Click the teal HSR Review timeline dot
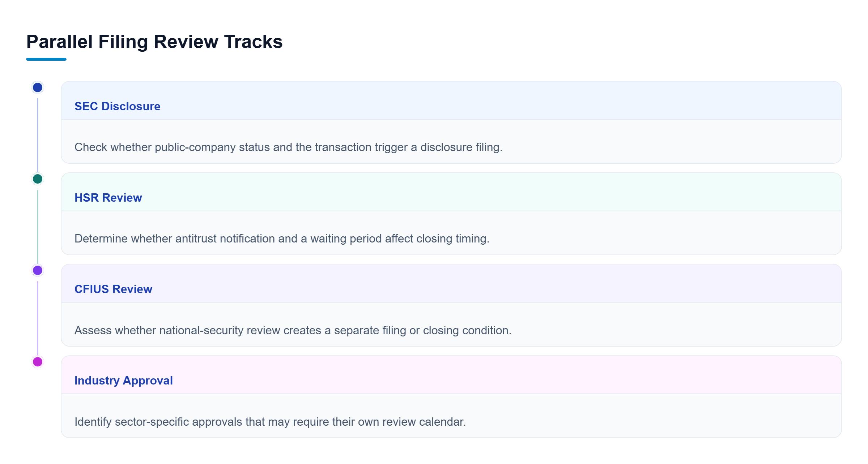 pos(38,179)
